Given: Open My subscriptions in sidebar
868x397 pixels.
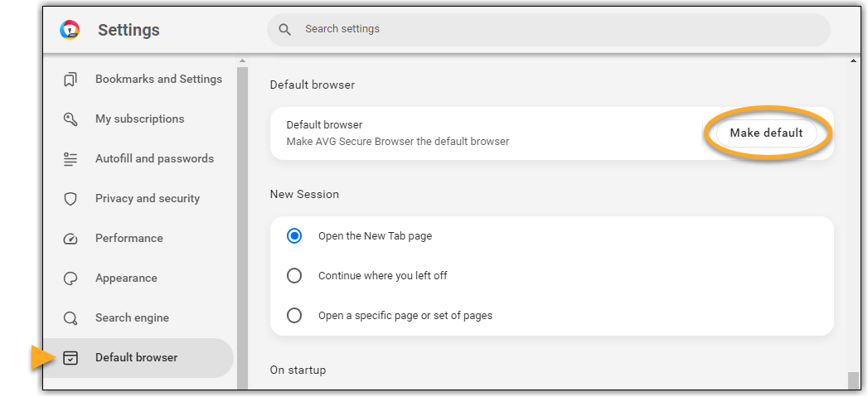Looking at the screenshot, I should point(139,119).
